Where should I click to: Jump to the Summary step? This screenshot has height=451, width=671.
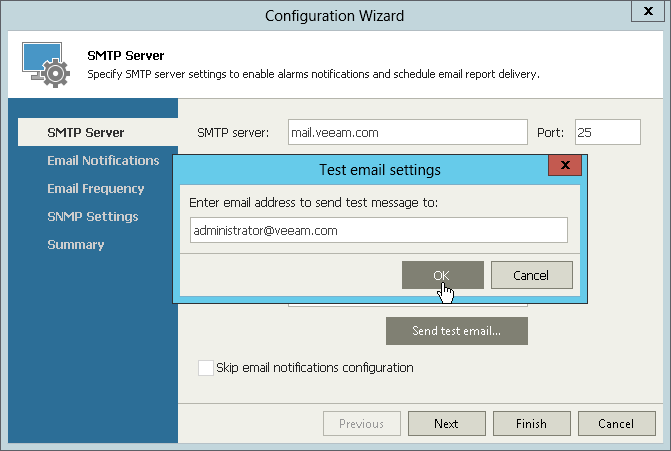[76, 244]
